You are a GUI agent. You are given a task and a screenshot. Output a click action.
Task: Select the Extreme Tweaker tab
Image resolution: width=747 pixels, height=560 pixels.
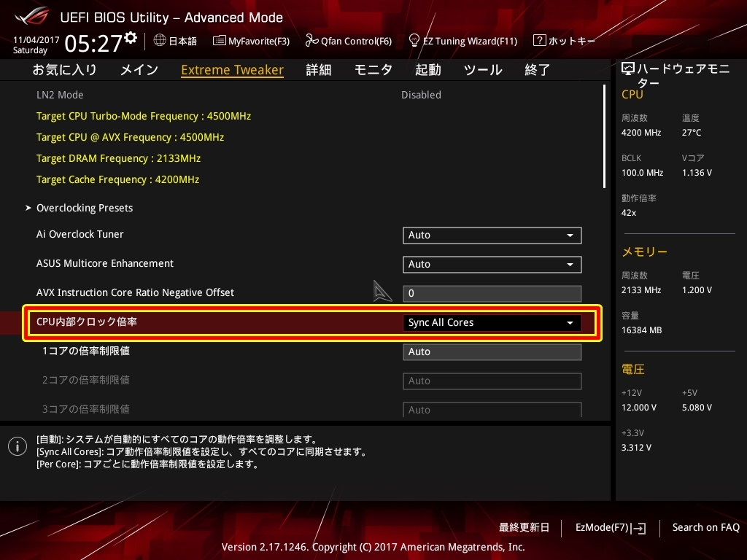click(x=233, y=70)
